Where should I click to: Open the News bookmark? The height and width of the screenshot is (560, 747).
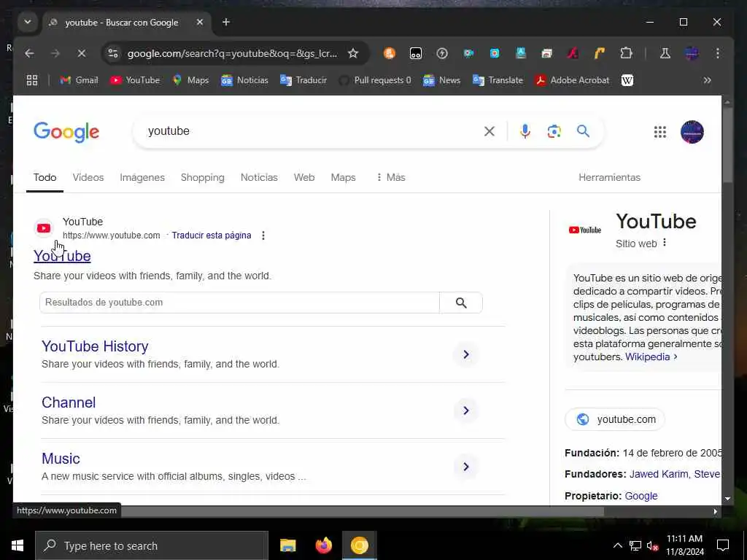441,80
